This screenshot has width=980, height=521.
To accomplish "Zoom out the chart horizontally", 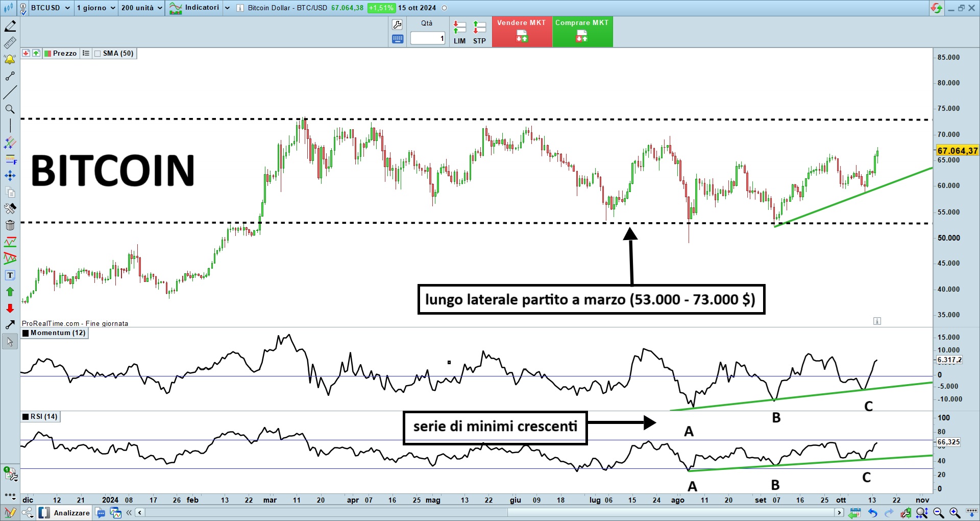I will [x=938, y=513].
